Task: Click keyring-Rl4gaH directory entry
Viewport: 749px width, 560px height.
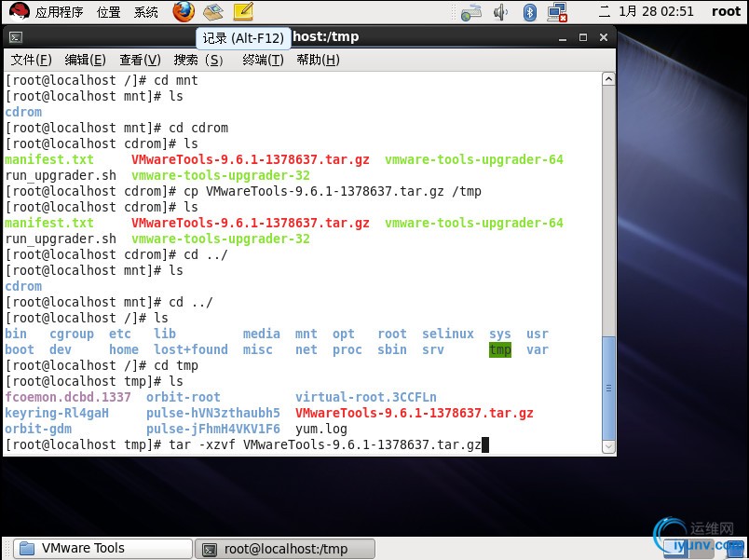Action: pyautogui.click(x=57, y=413)
